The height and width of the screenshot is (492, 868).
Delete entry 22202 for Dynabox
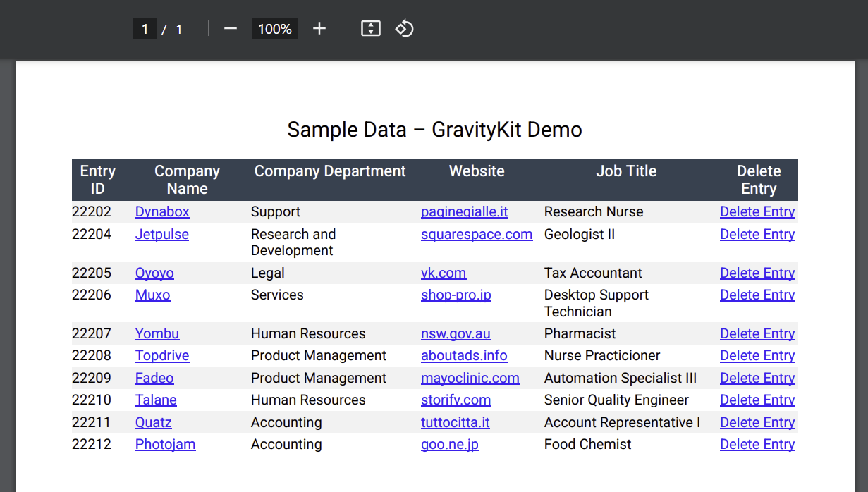(757, 212)
